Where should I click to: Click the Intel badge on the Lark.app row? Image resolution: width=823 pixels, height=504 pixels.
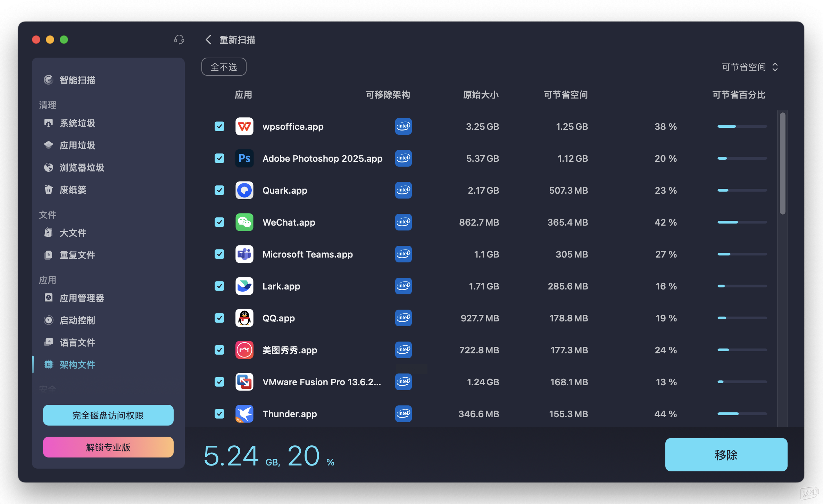pos(403,286)
